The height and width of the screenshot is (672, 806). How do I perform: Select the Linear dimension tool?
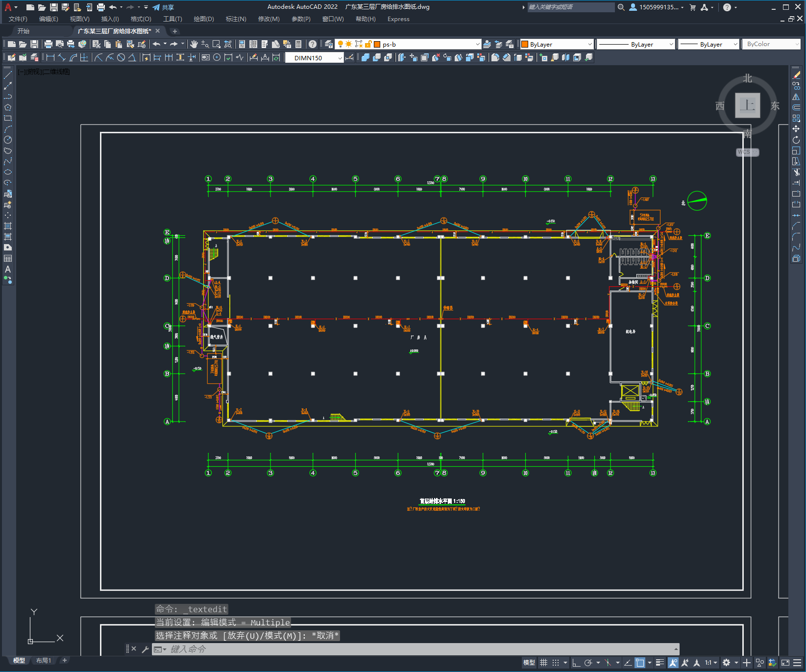pos(50,57)
